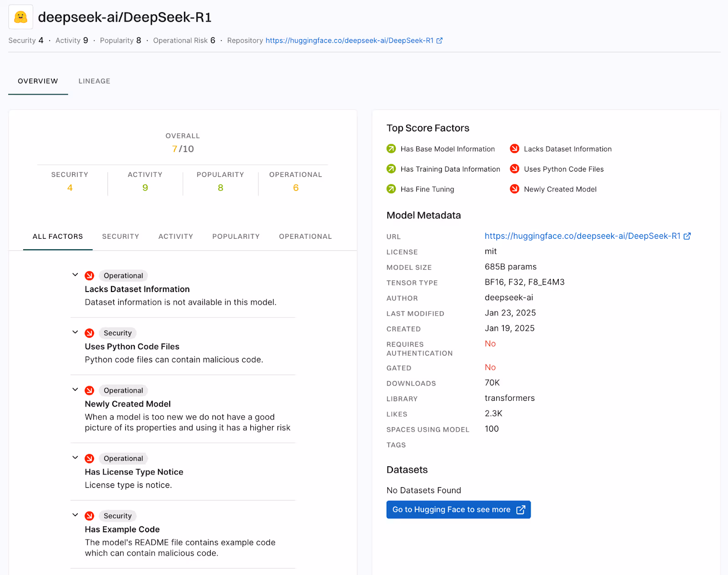Click the 'Has Training Data Information' factor label
The height and width of the screenshot is (575, 728).
tap(450, 169)
